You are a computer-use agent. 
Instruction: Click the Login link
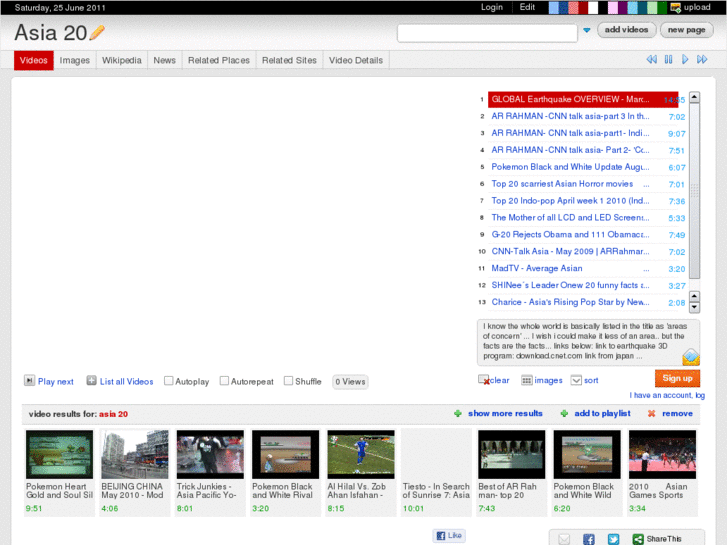pos(491,7)
